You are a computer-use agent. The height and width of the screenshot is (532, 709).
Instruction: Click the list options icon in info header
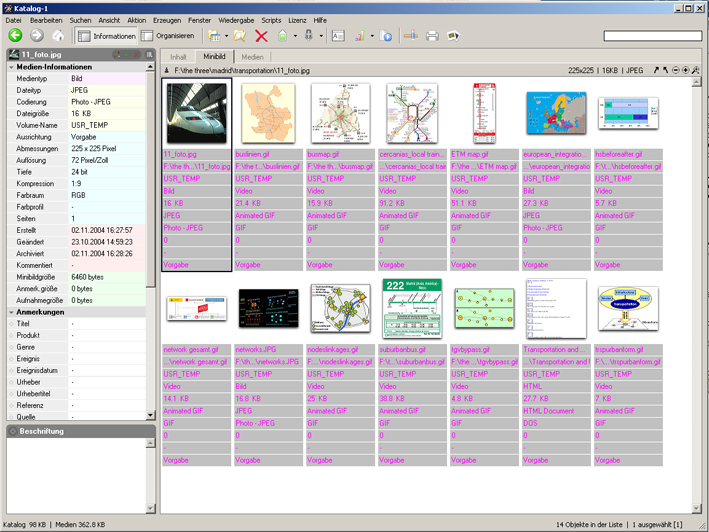[149, 54]
